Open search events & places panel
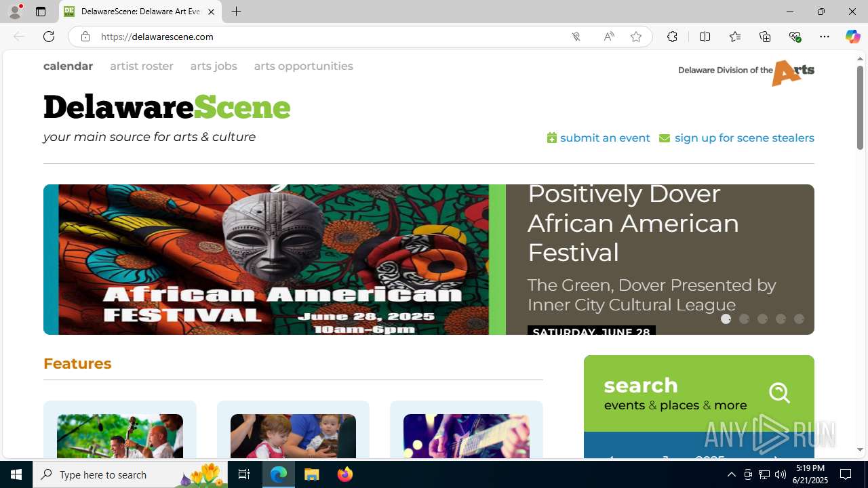The image size is (868, 488). (699, 394)
